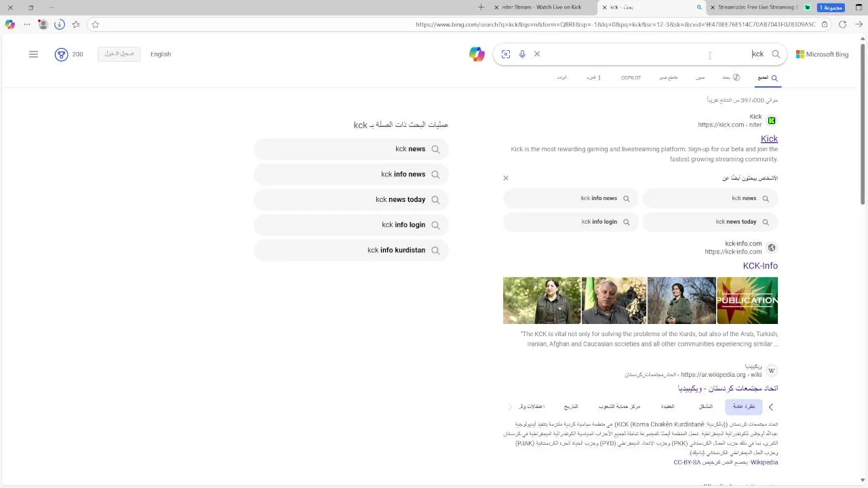Click rewards points count 200
Viewport: 868px width, 488px height.
tap(77, 54)
